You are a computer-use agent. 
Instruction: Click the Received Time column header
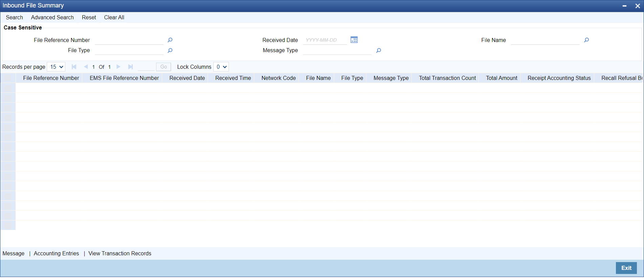click(233, 78)
